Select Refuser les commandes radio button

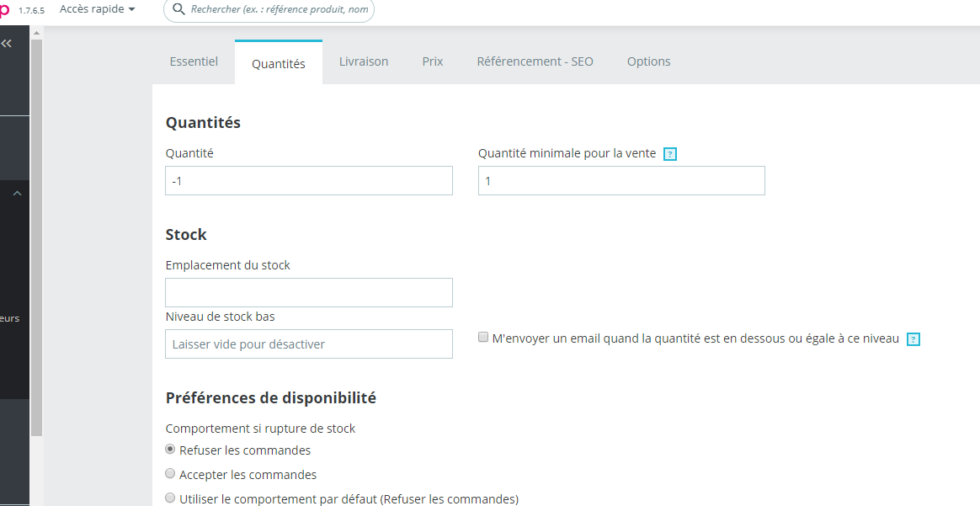click(x=170, y=449)
